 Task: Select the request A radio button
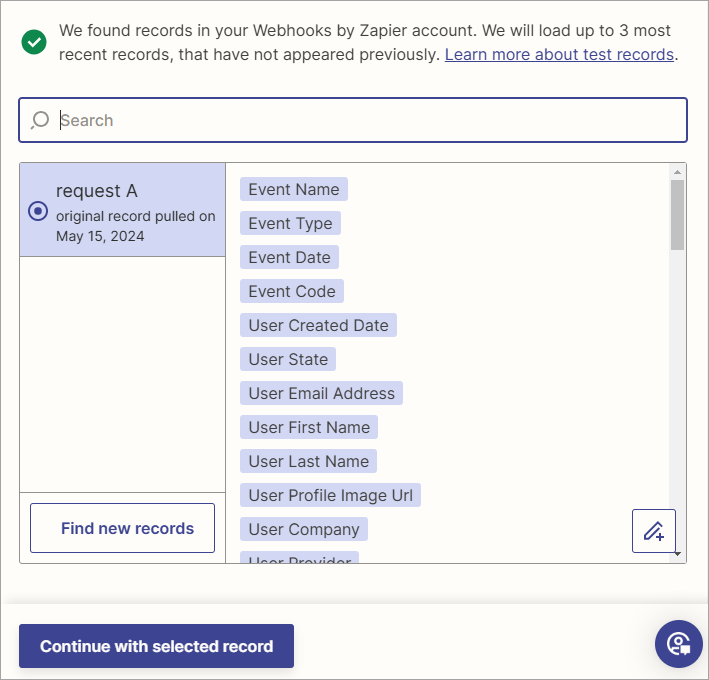(38, 211)
